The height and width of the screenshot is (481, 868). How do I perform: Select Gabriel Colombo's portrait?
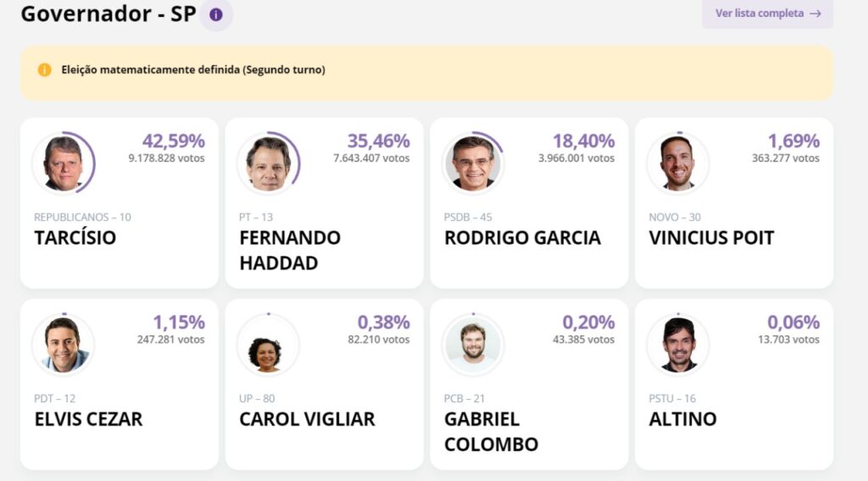tap(473, 344)
